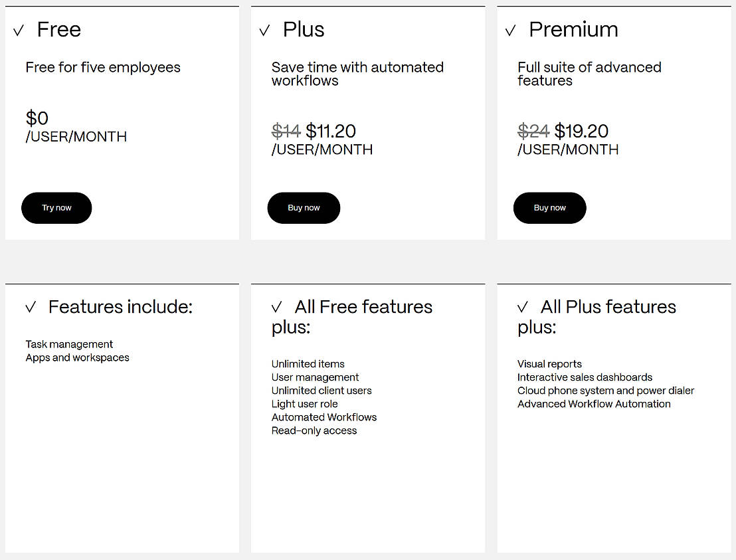736x560 pixels.
Task: Expand the Plus plan heading
Action: (x=304, y=30)
